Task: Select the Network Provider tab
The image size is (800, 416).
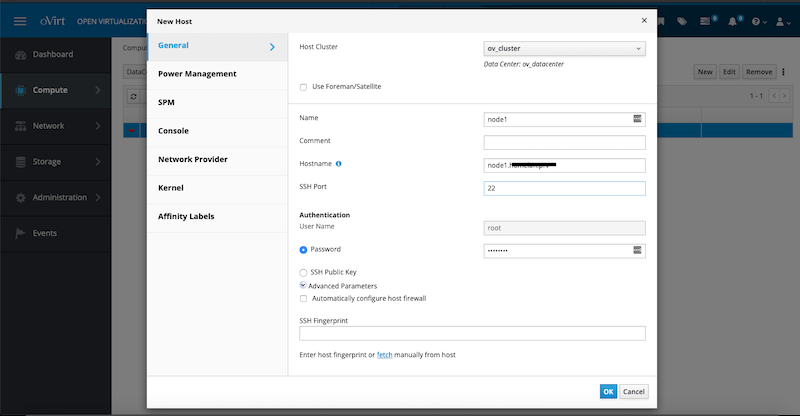Action: pos(217,160)
